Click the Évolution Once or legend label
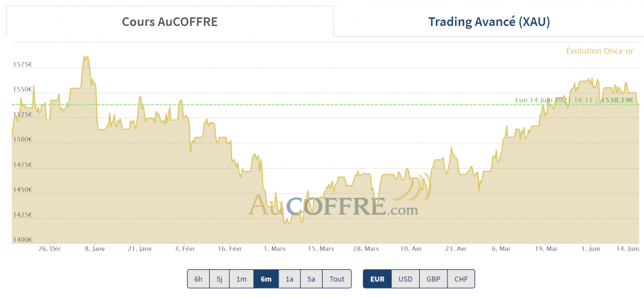The width and height of the screenshot is (644, 297). click(599, 51)
